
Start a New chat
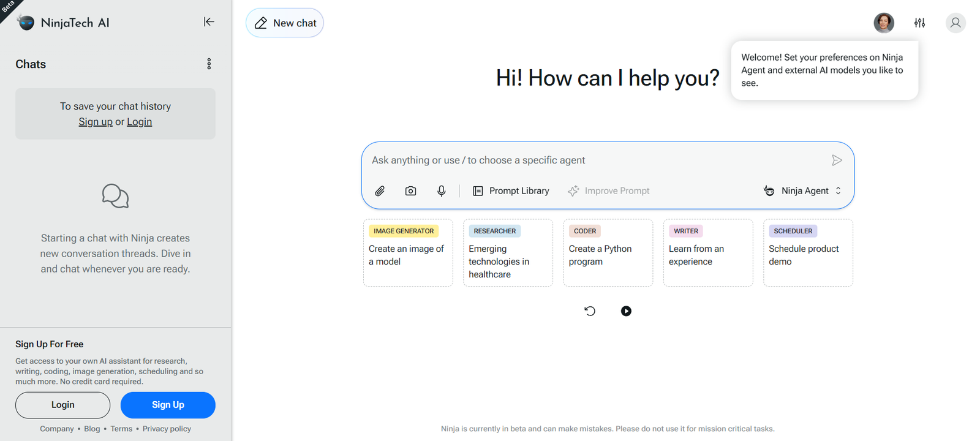[x=285, y=23]
